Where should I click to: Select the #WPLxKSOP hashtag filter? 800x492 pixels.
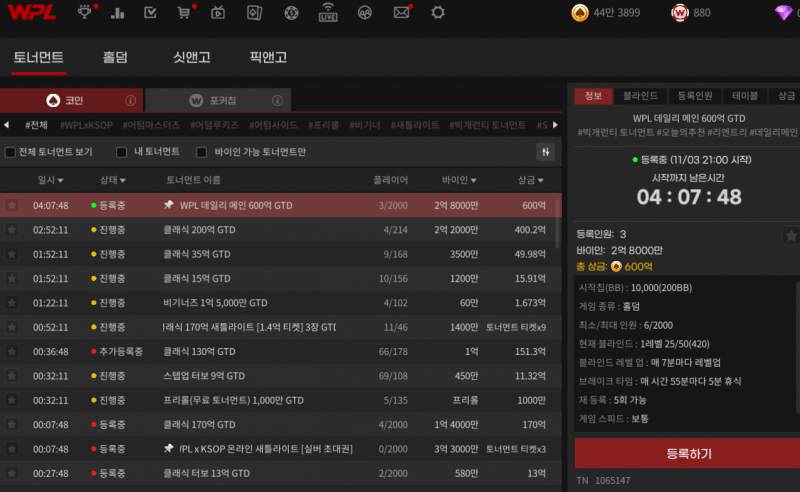[x=85, y=125]
